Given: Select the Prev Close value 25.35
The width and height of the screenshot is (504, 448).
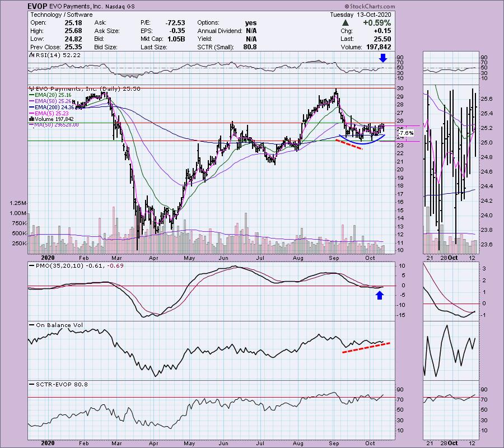Looking at the screenshot, I should point(73,47).
